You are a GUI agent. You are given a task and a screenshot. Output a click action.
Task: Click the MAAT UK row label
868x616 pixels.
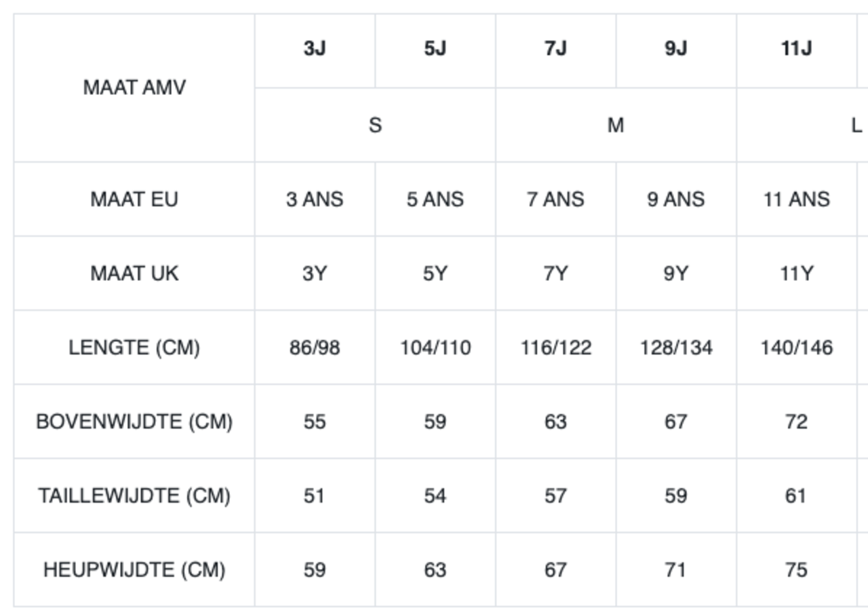(134, 273)
